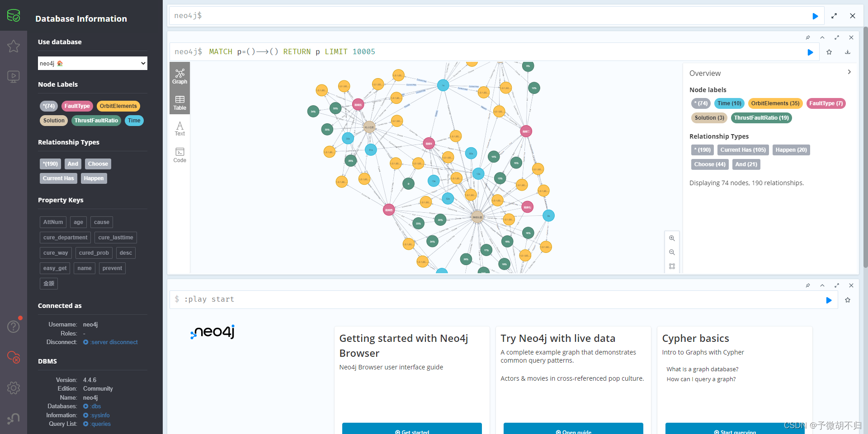Viewport: 868px width, 434px height.
Task: Click the AttNum property key
Action: coord(53,222)
